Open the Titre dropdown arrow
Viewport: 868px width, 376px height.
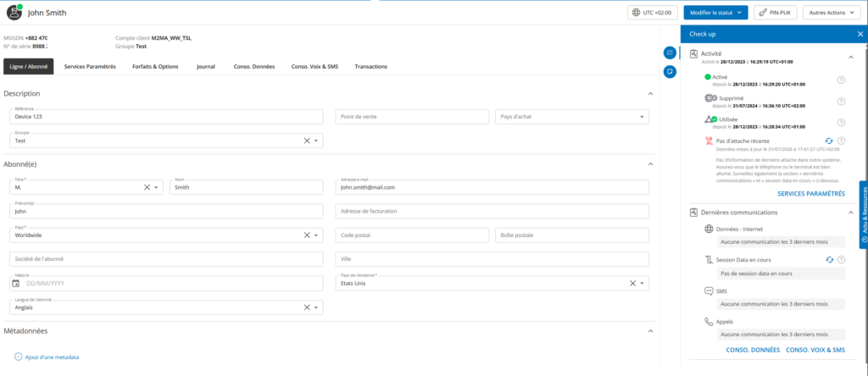157,187
